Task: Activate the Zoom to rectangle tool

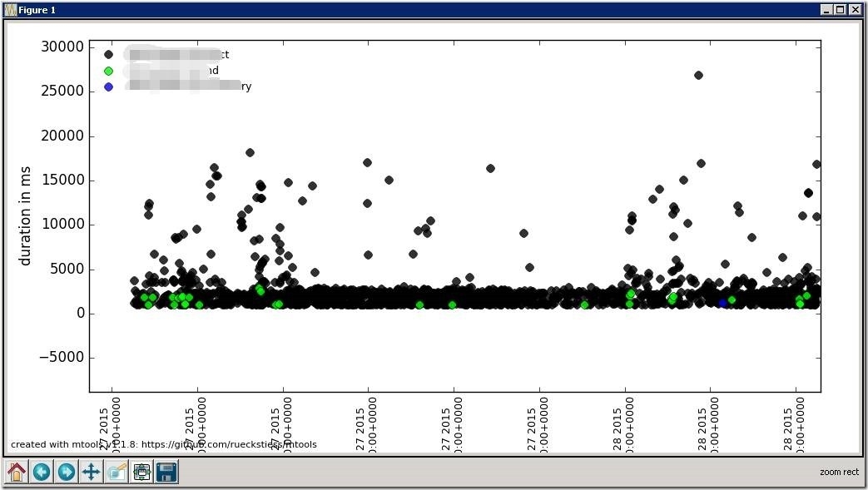Action: tap(117, 473)
